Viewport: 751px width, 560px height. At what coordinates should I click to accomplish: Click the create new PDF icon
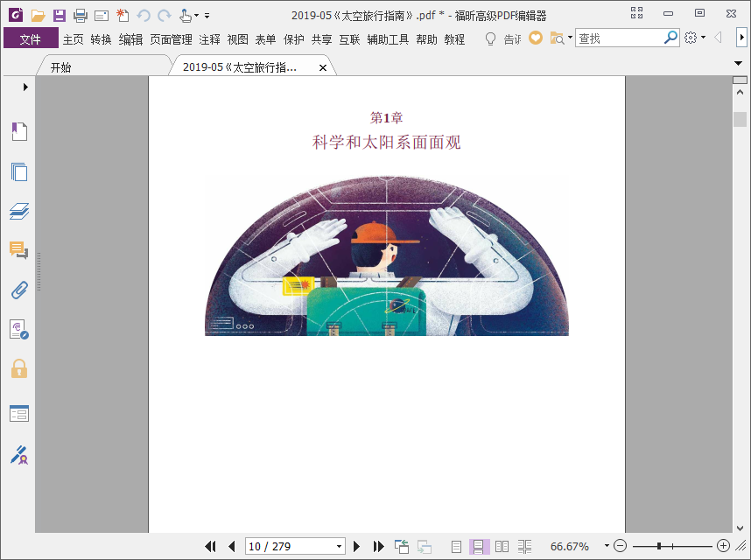tap(123, 16)
